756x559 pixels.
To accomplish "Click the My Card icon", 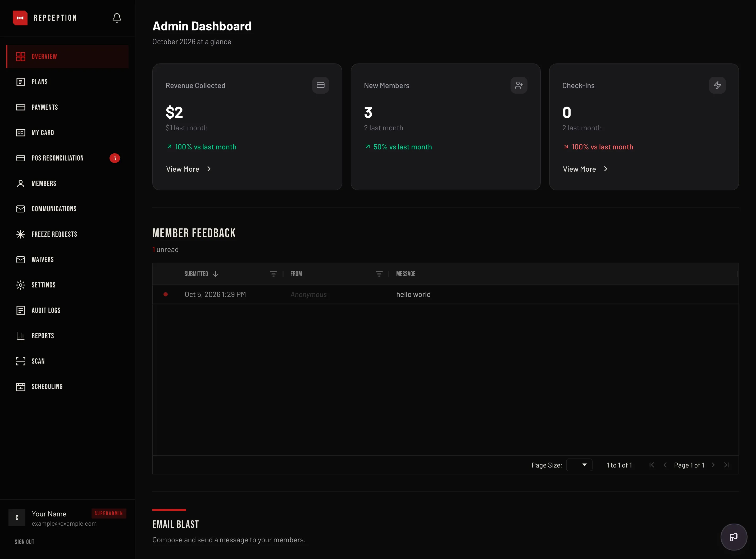I will [x=21, y=133].
